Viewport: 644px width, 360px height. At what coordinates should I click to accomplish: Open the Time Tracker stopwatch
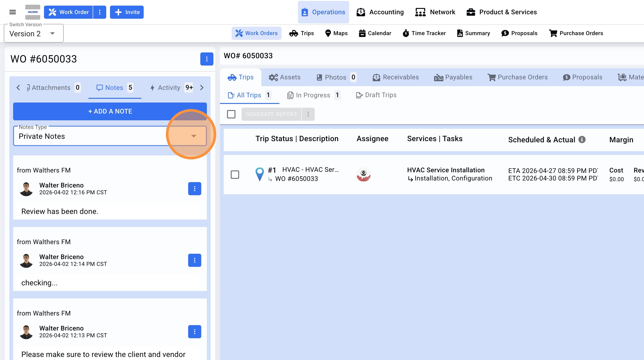tap(406, 33)
